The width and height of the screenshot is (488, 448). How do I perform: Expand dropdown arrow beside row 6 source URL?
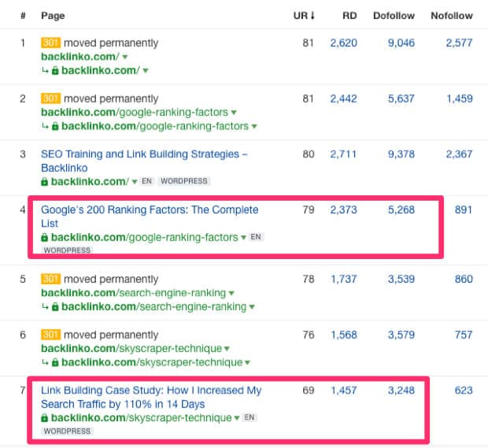click(227, 349)
